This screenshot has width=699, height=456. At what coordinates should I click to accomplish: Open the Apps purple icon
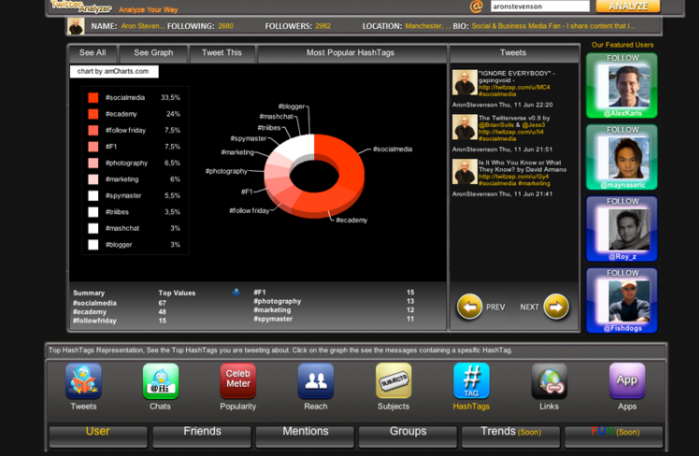[627, 381]
